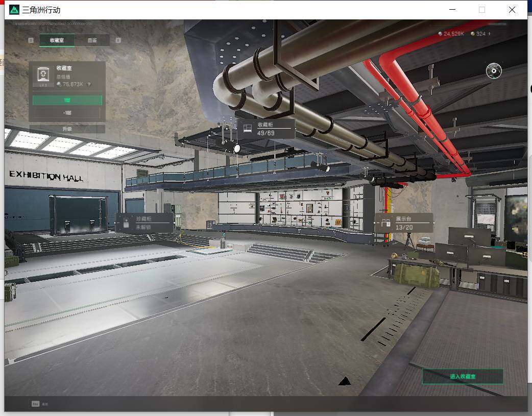Image resolution: width=532 pixels, height=416 pixels.
Task: Open the 收藏柜 49/69 label
Action: click(x=265, y=129)
